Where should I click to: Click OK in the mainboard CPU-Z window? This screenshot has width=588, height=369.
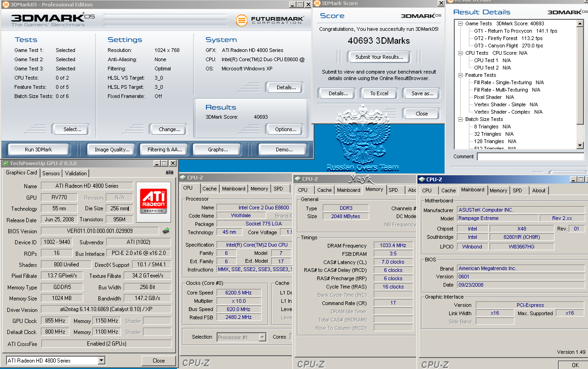coord(575,365)
